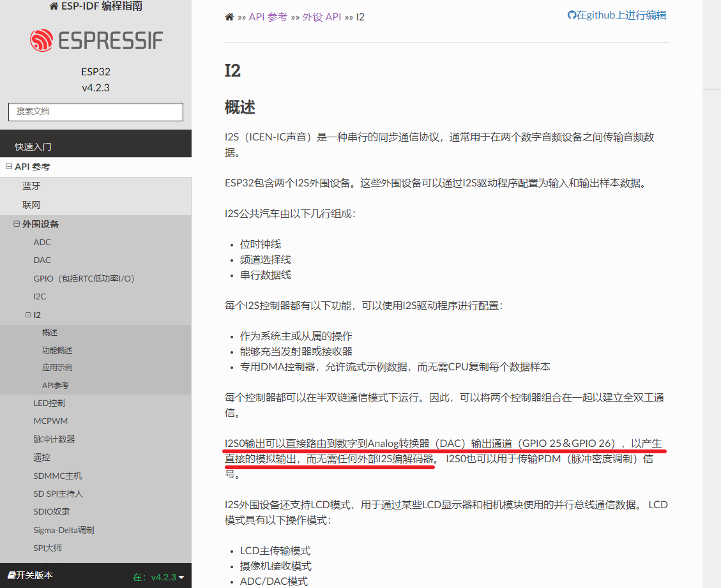Open the ESP-IDF 编程指南 home link
Screen dimensions: 721x588
(96, 6)
